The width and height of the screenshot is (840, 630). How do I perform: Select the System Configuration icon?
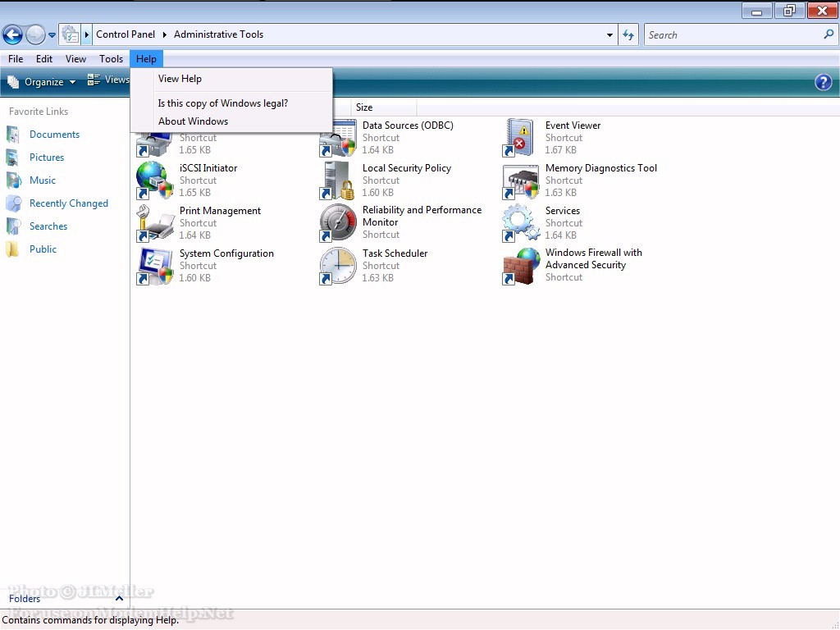(x=155, y=266)
